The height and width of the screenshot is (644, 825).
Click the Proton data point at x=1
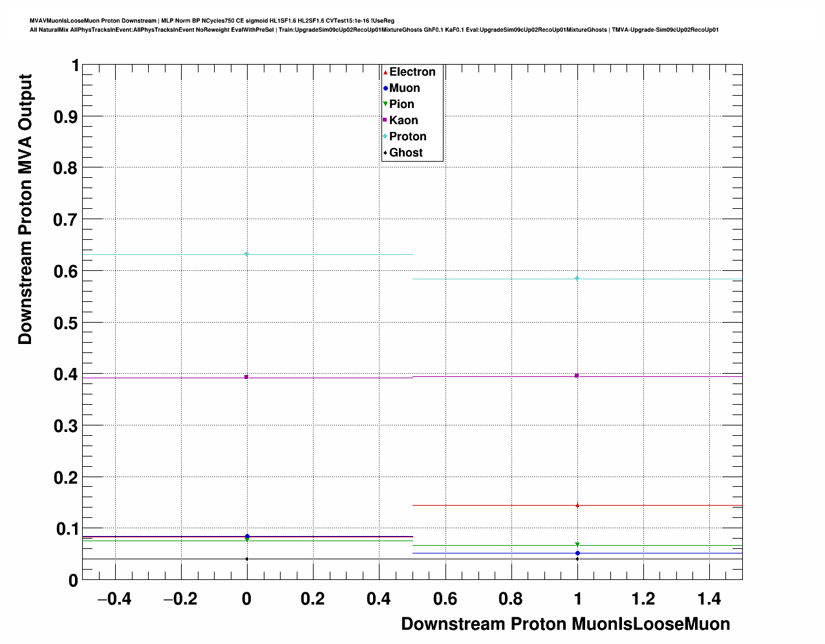tap(577, 278)
